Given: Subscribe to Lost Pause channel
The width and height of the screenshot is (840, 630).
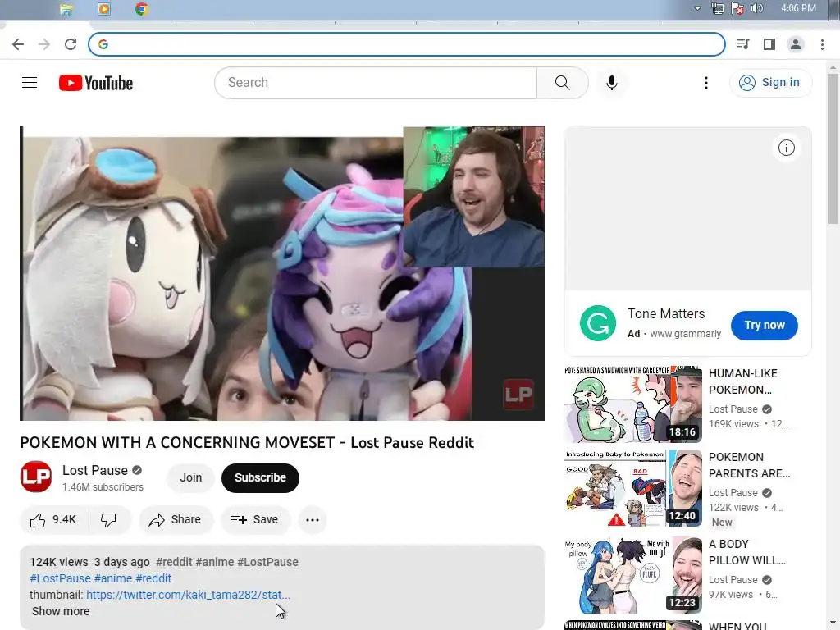Looking at the screenshot, I should tap(260, 478).
